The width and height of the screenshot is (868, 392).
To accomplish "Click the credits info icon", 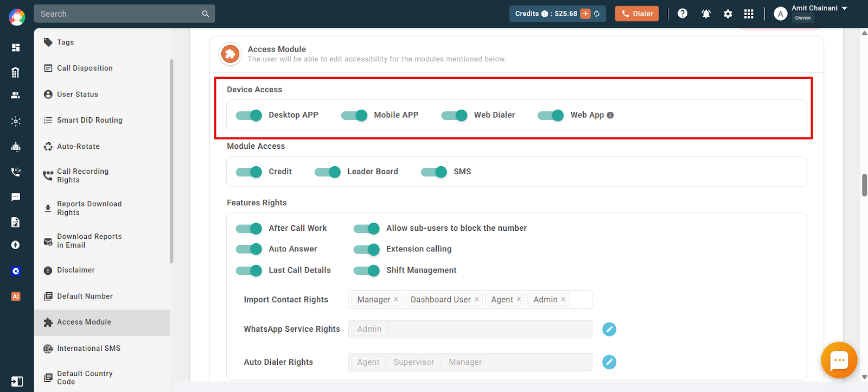I will 545,14.
